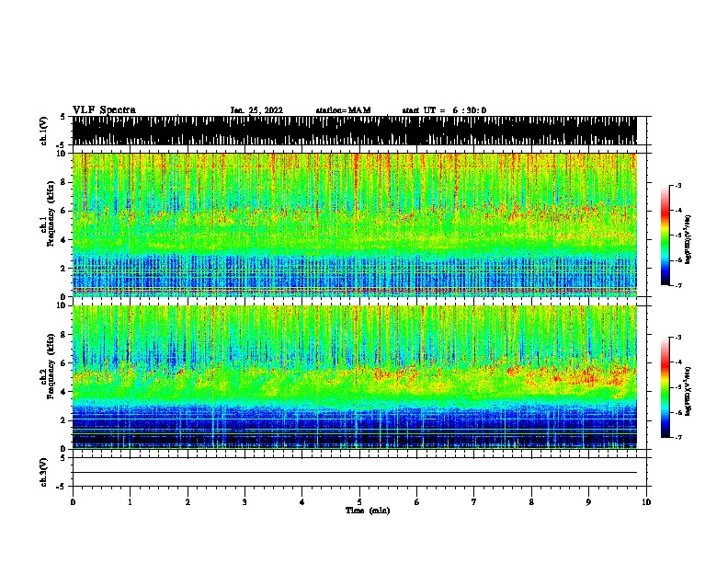Image resolution: width=728 pixels, height=563 pixels.
Task: Click the time axis tick label "8"
Action: [x=531, y=502]
